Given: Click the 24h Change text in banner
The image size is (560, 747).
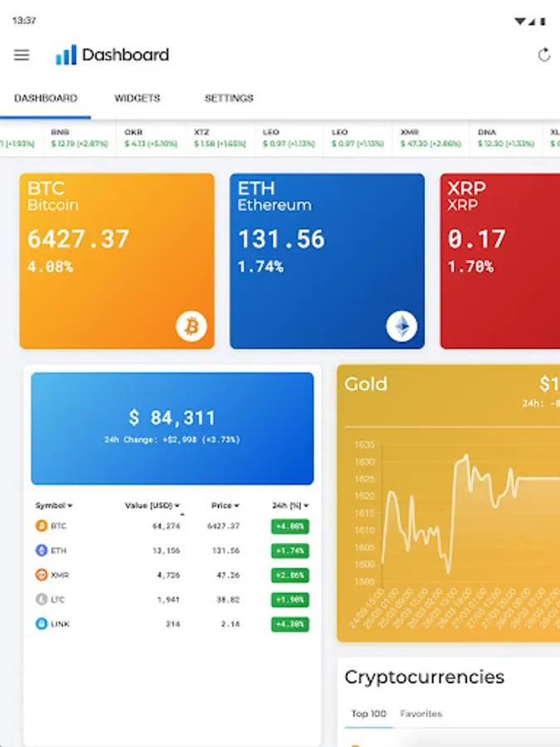Looking at the screenshot, I should coord(172,440).
